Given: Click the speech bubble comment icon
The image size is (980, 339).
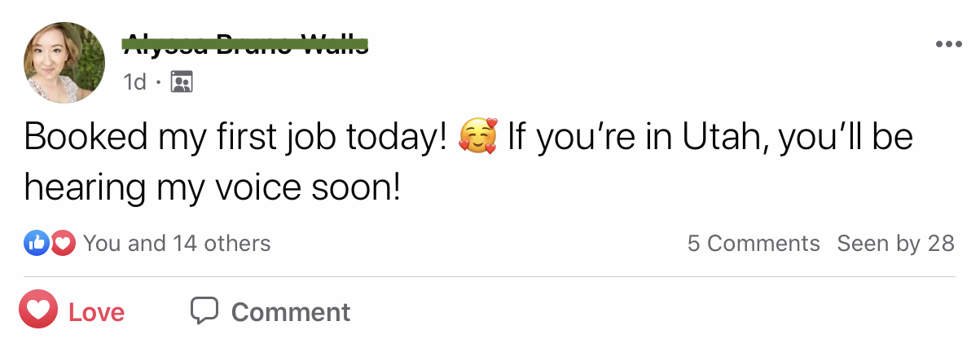Looking at the screenshot, I should pos(204,310).
